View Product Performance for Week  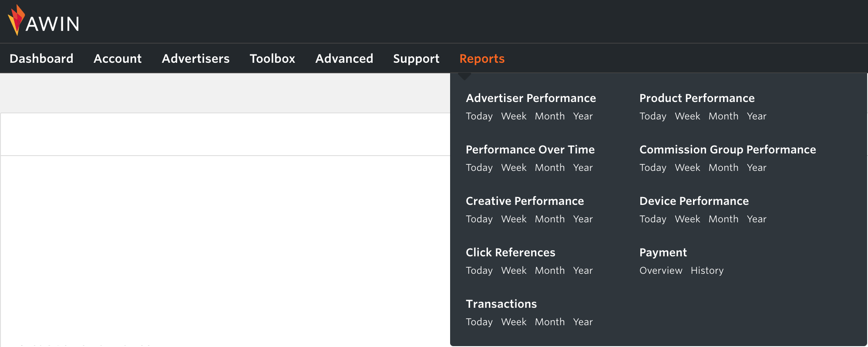(x=687, y=116)
